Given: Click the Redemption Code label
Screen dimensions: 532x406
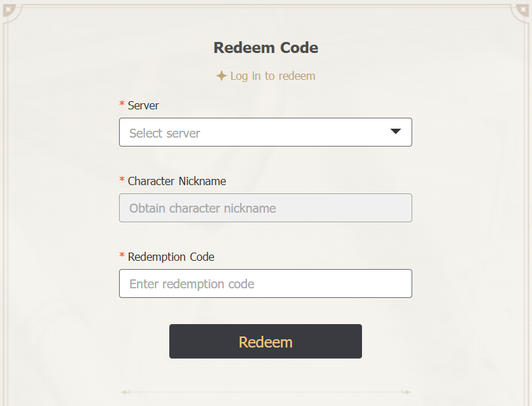Looking at the screenshot, I should click(171, 257).
